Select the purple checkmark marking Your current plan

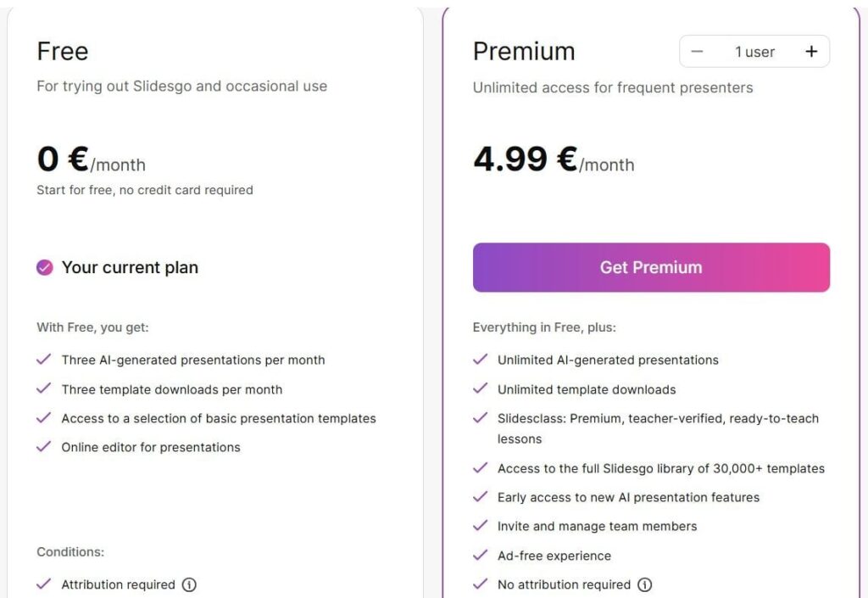point(43,267)
